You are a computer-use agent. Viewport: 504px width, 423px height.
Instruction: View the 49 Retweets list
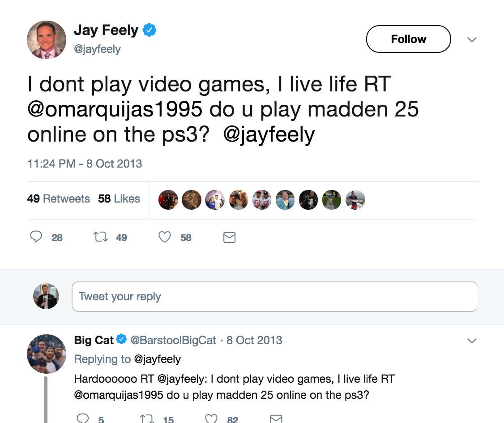[x=58, y=199]
